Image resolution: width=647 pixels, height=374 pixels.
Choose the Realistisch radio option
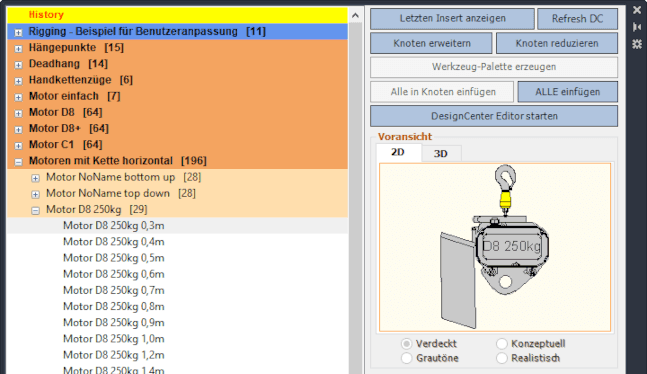[502, 358]
